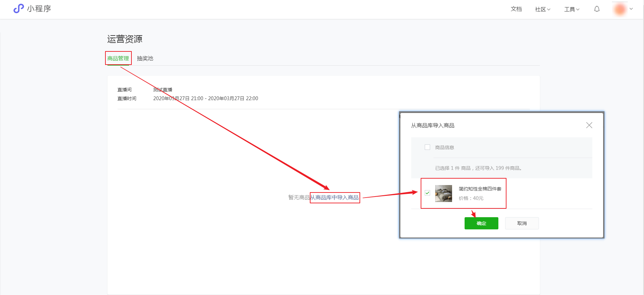Uncheck the 简约知性全棉四件套 product checkbox
644x295 pixels.
click(x=427, y=193)
